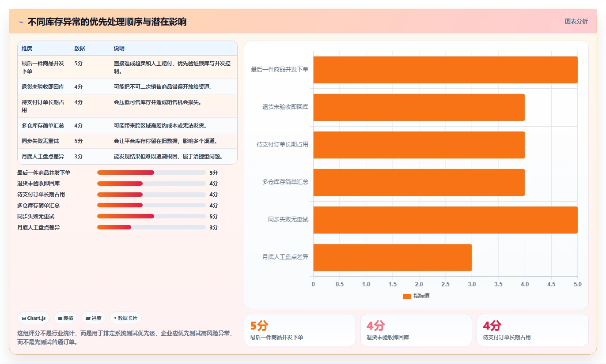Click the 待支付订单长期占用 progress bar

[151, 195]
